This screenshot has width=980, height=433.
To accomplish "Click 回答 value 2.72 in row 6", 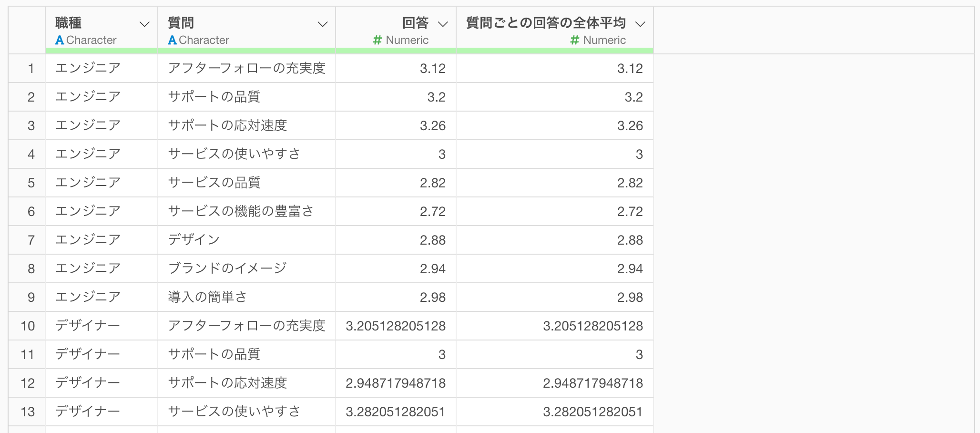I will (433, 211).
